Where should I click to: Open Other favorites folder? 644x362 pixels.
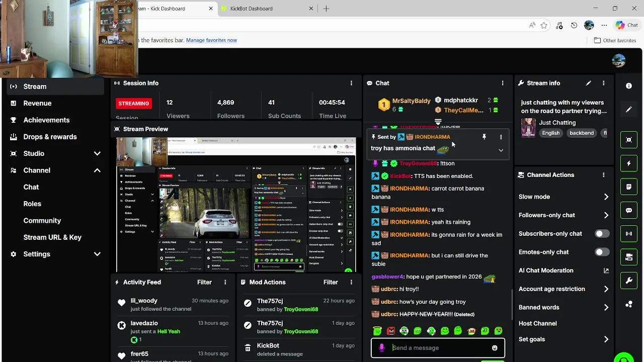pyautogui.click(x=615, y=40)
